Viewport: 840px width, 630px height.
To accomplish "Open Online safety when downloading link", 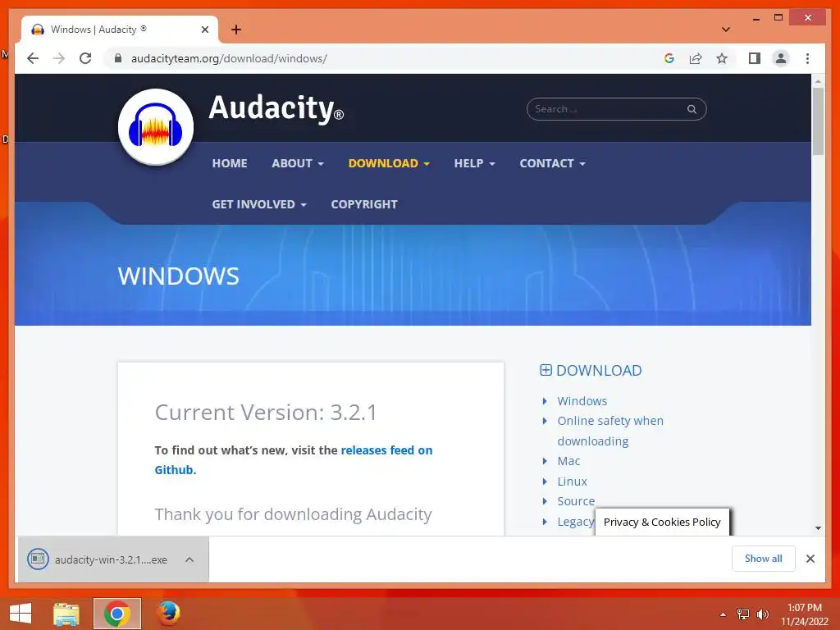I will 610,431.
